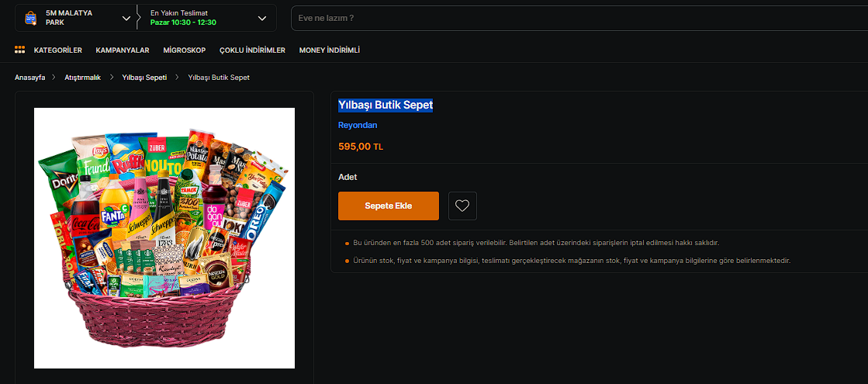
Task: Click chevron after Anasayfa breadcrumb
Action: pyautogui.click(x=54, y=78)
